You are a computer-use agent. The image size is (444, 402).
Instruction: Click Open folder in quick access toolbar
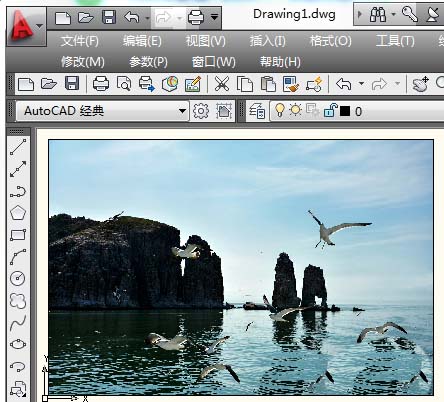tap(85, 17)
